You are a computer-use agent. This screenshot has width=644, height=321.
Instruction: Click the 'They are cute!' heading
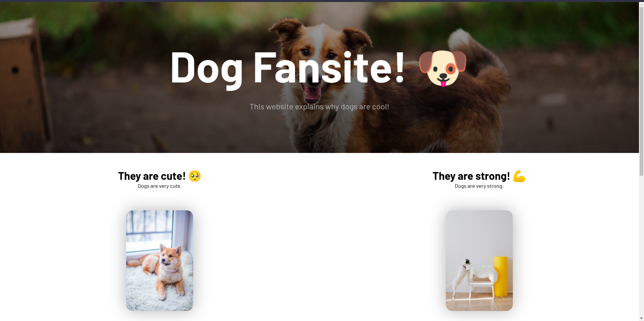point(152,176)
